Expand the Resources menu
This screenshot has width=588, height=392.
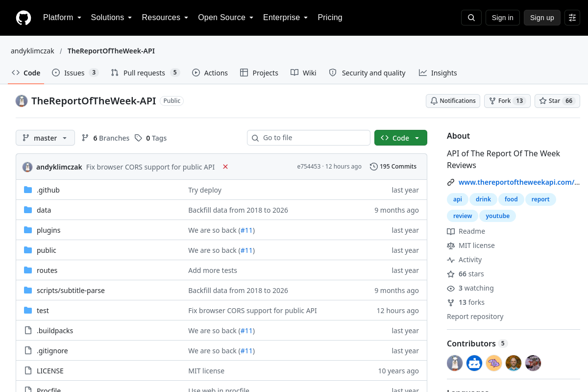pyautogui.click(x=165, y=18)
